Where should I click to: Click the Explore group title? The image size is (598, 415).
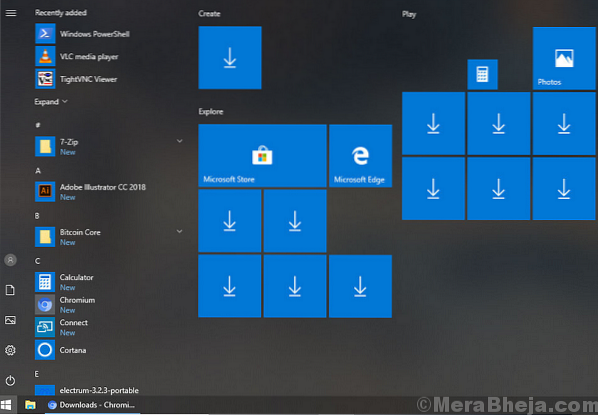point(211,111)
